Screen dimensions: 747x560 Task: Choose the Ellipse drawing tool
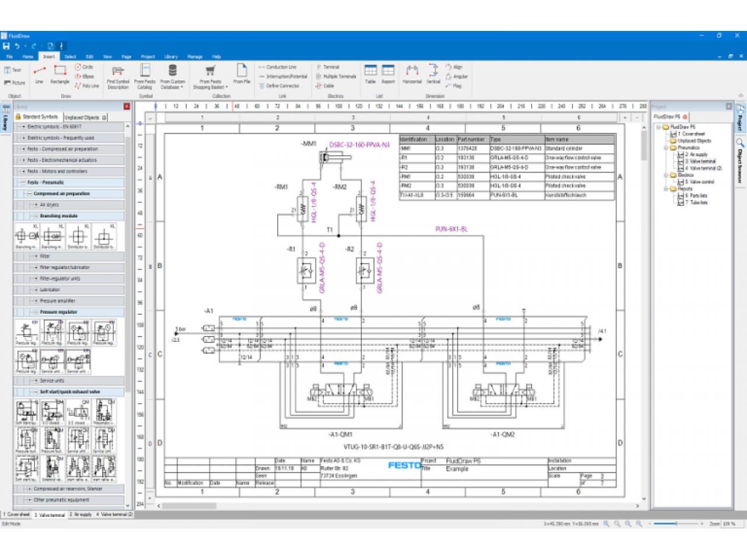tap(85, 76)
